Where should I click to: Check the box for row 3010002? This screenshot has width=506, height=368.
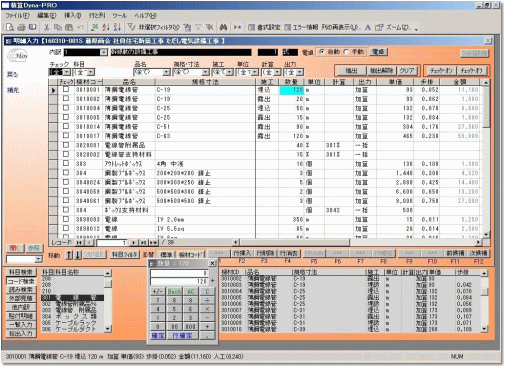(66, 99)
